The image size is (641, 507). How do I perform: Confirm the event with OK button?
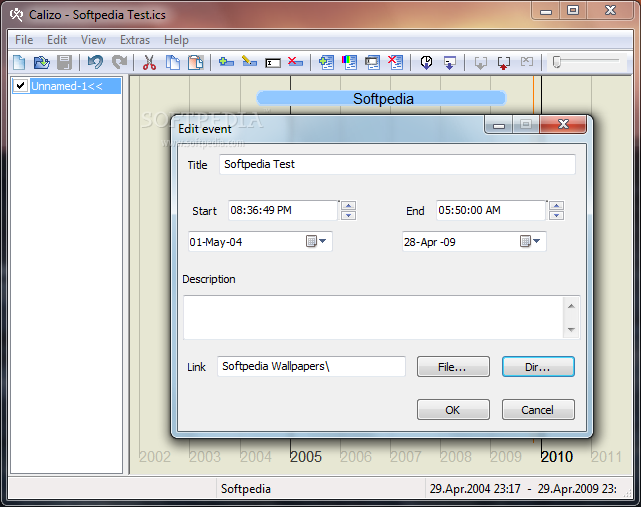pyautogui.click(x=453, y=410)
